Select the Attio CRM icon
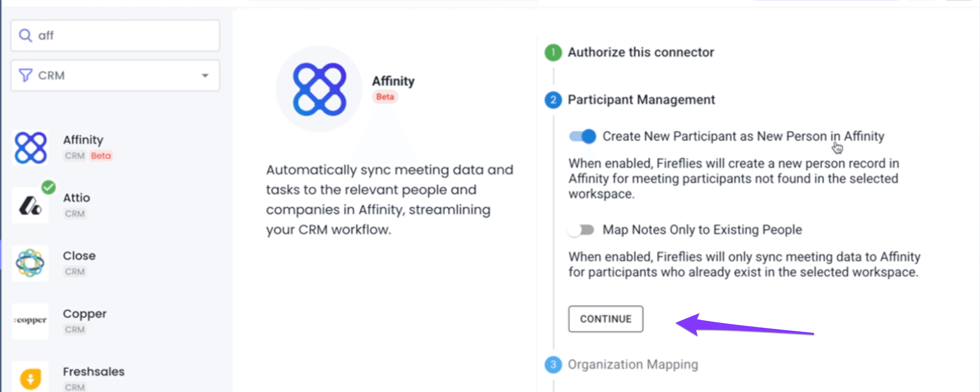This screenshot has height=392, width=980. pos(30,206)
